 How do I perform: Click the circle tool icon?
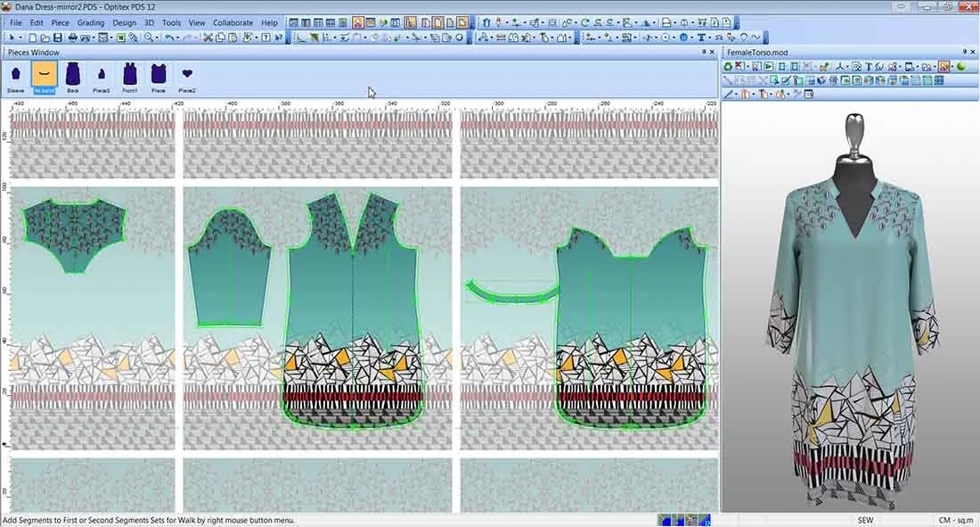tap(666, 37)
